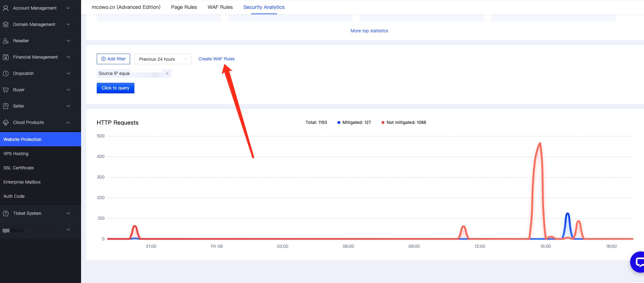
Task: Click the Financial Management icon
Action: click(6, 57)
